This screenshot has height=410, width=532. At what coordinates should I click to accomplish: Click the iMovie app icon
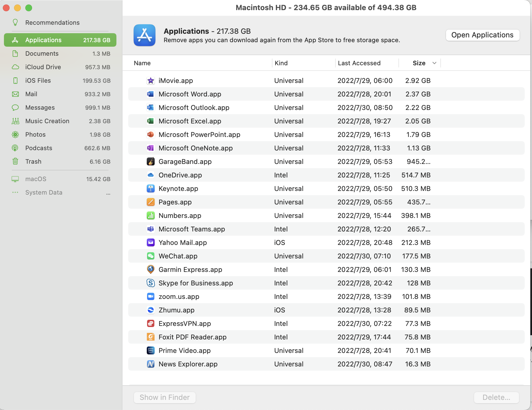pos(151,81)
